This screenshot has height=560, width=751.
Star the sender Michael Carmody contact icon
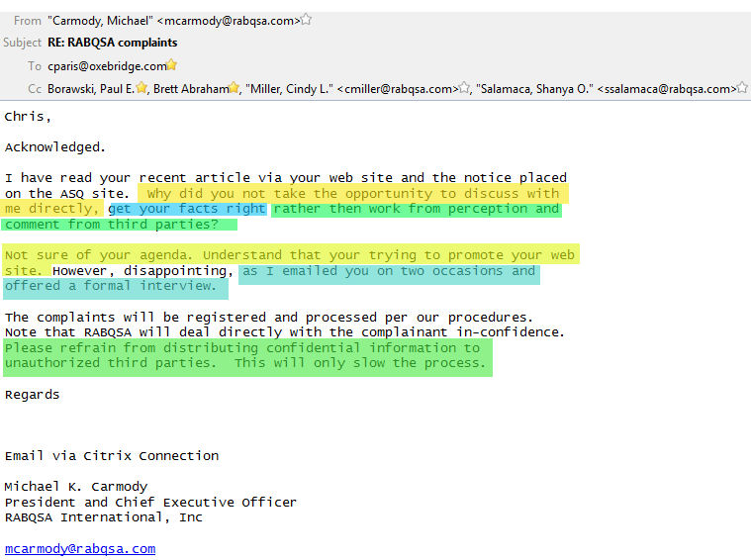[x=306, y=20]
